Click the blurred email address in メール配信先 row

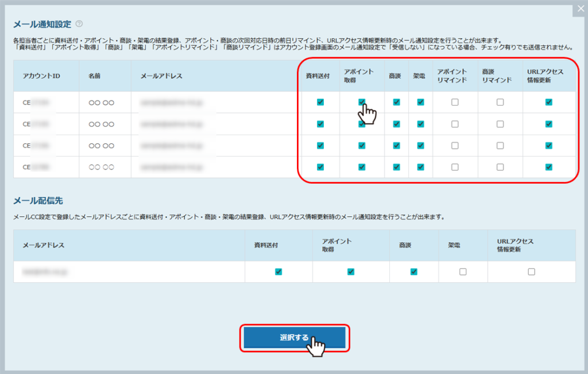click(x=45, y=272)
